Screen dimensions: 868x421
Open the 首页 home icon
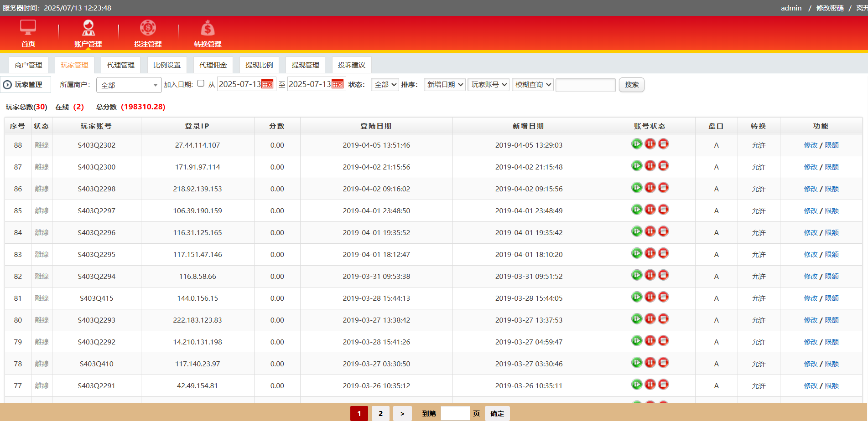pyautogui.click(x=28, y=28)
